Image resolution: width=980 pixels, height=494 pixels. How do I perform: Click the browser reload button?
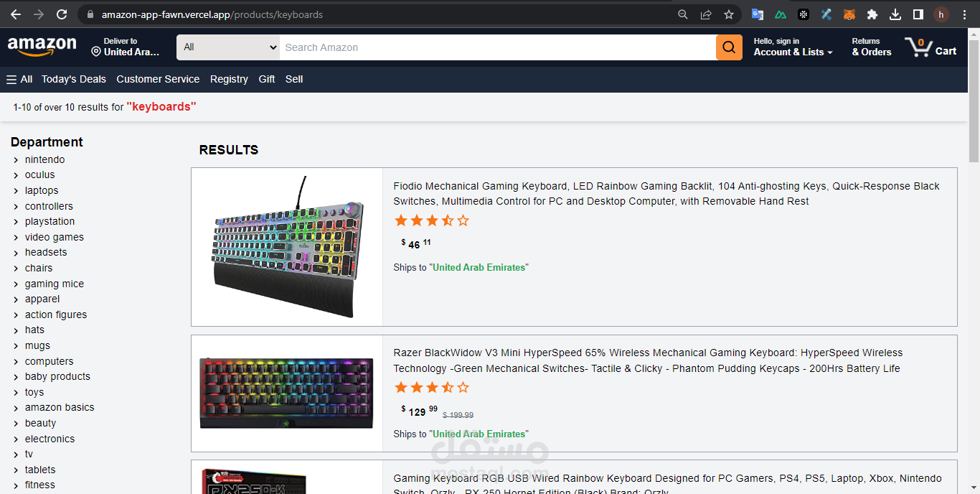coord(62,14)
